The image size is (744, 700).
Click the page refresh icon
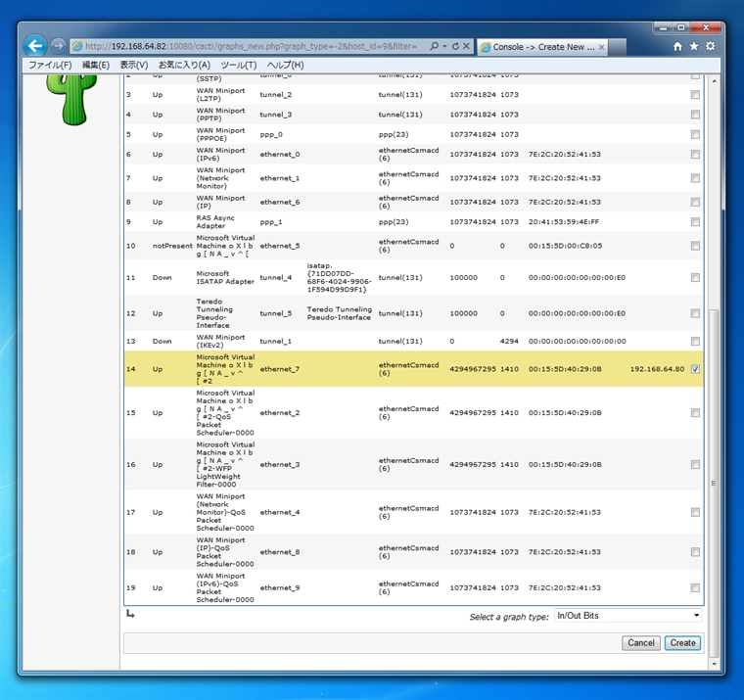[x=455, y=46]
